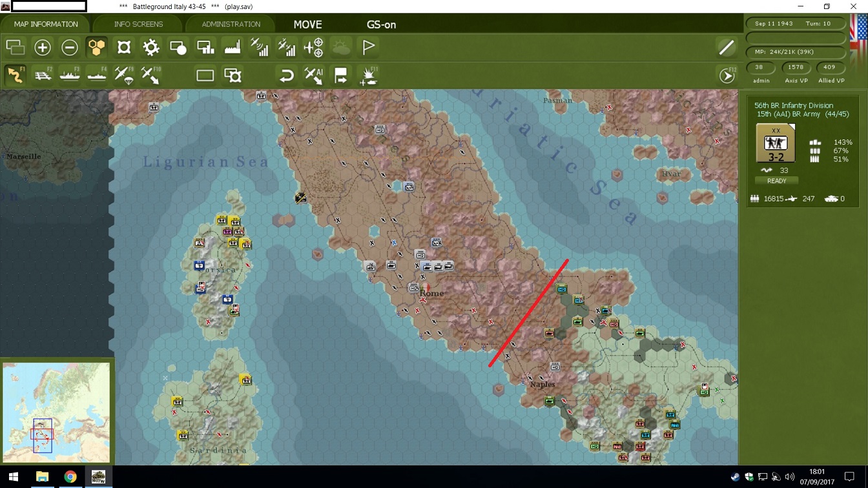
Task: Click the WitW game taskbar icon
Action: 98,477
